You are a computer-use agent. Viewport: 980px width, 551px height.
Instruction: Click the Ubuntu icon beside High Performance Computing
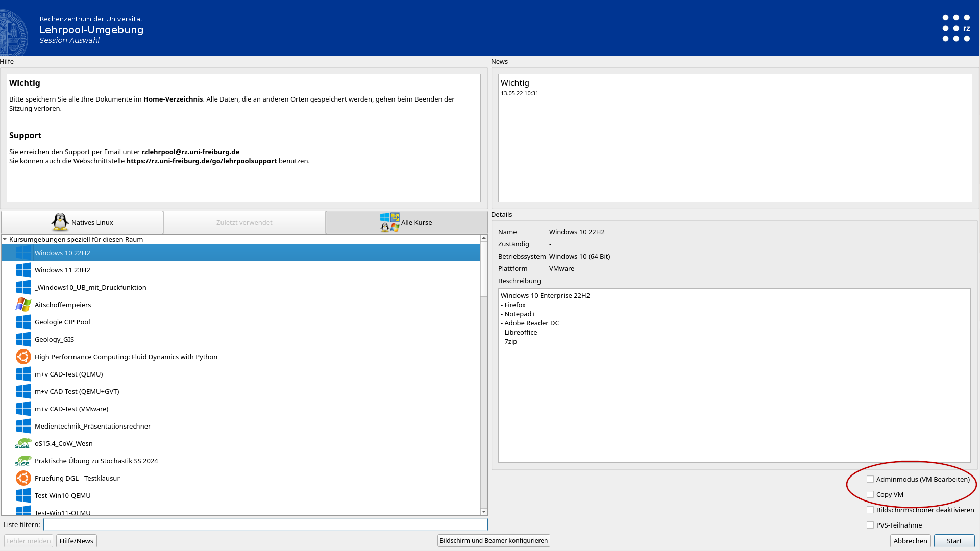point(23,357)
